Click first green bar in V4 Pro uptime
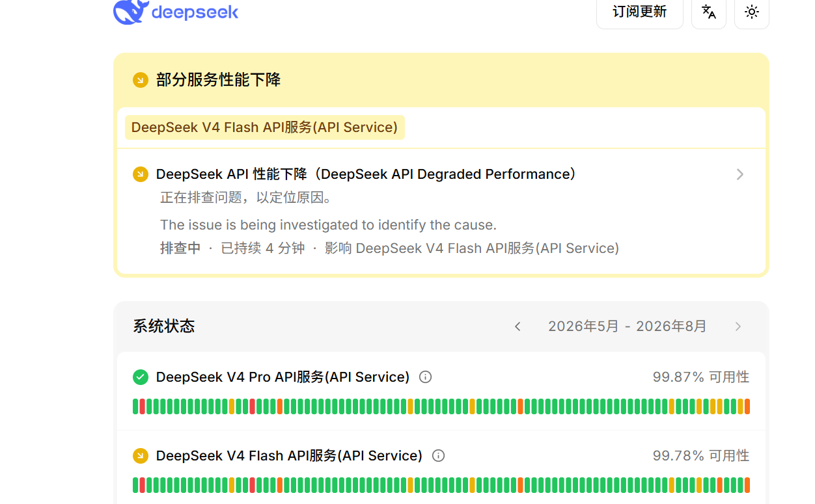 (x=135, y=406)
